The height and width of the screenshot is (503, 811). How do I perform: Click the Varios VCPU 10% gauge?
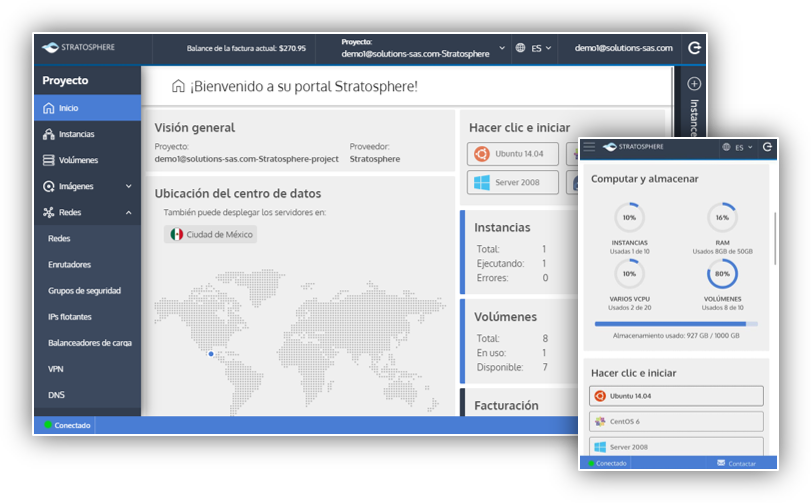pyautogui.click(x=629, y=274)
